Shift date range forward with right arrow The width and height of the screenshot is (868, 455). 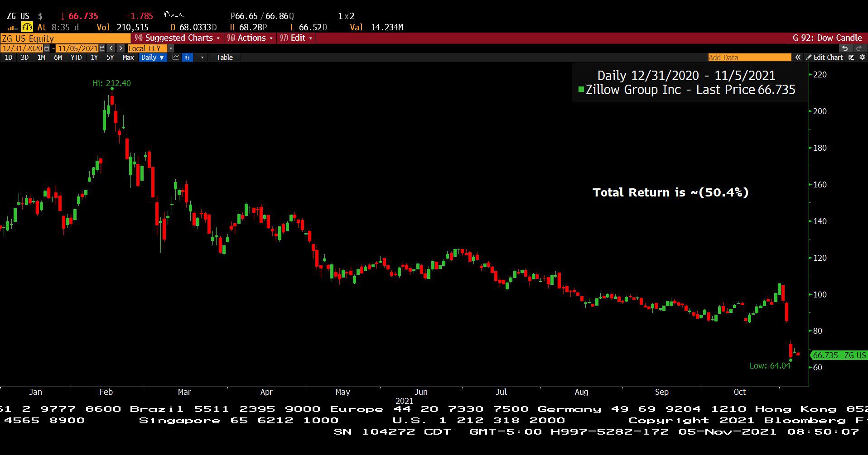[121, 48]
